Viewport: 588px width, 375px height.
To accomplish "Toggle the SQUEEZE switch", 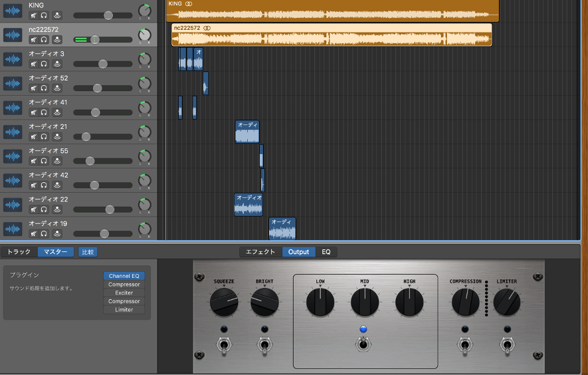I will click(224, 345).
